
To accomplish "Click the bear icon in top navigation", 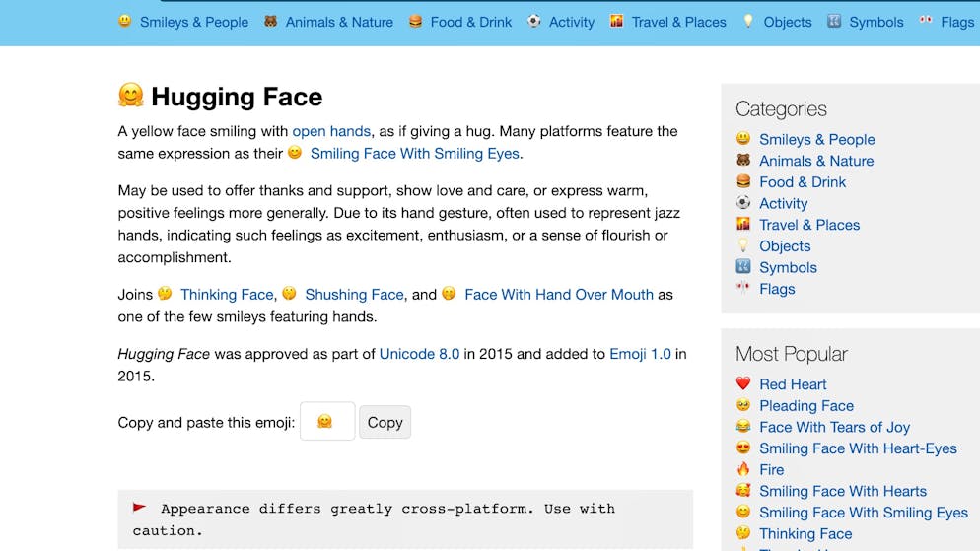I will (x=270, y=21).
